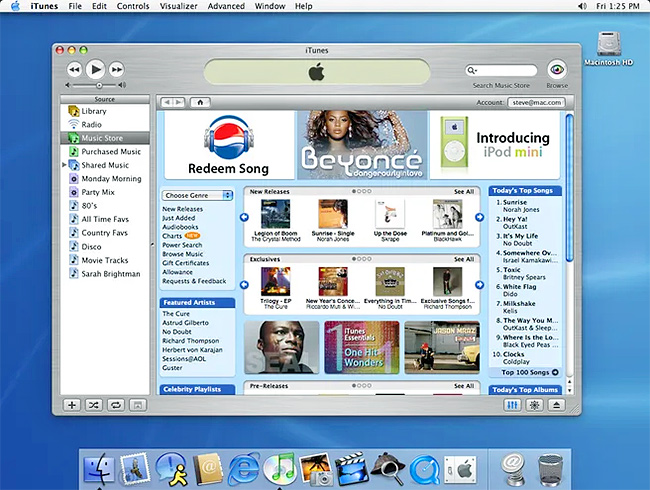The height and width of the screenshot is (490, 650).
Task: Click See All in the New Releases header
Action: tap(464, 192)
